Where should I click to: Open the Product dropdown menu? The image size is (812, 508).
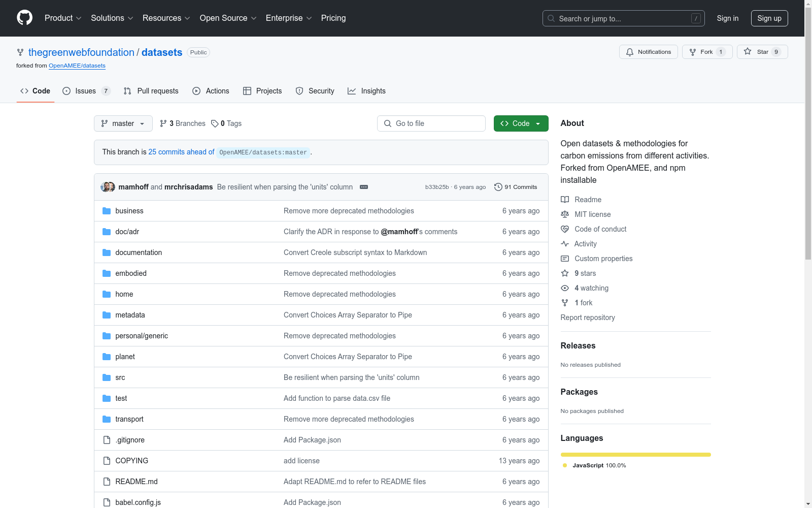63,18
